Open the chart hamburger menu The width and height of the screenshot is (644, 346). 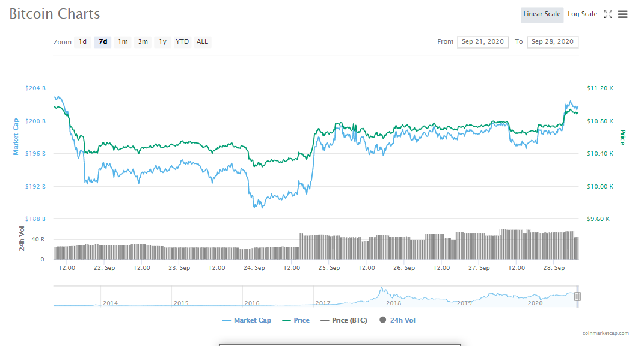click(623, 14)
